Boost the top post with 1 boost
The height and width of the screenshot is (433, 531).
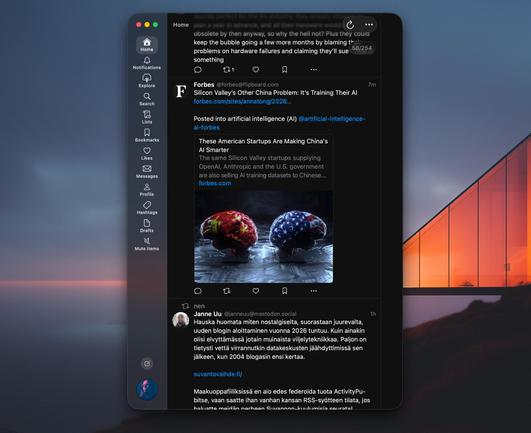click(228, 69)
